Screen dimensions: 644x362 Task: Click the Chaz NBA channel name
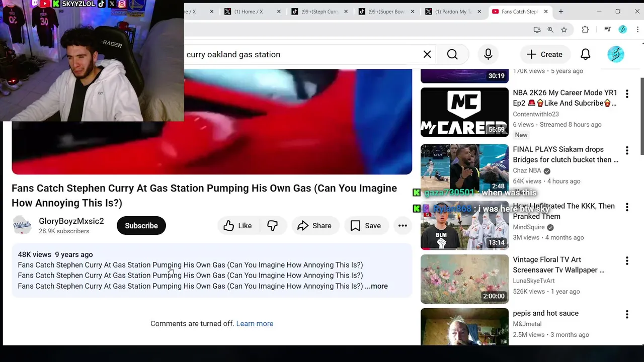coord(527,170)
